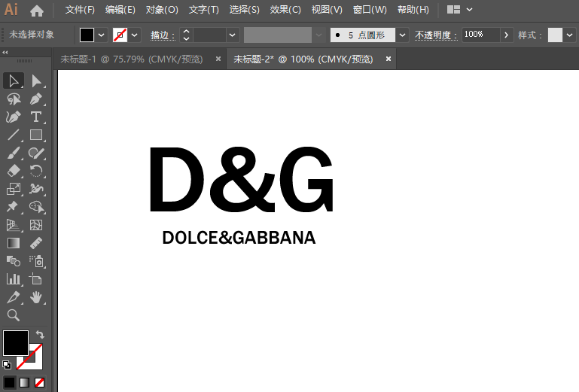Select the Shape Builder tool
The width and height of the screenshot is (579, 392).
[x=36, y=207]
